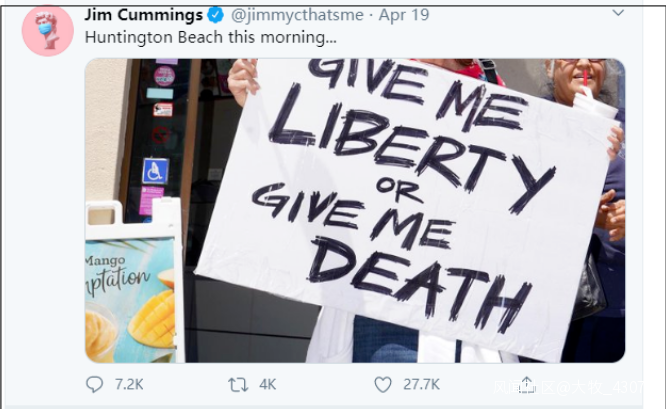The height and width of the screenshot is (409, 666).
Task: Click the 7.2K replies count
Action: [129, 385]
